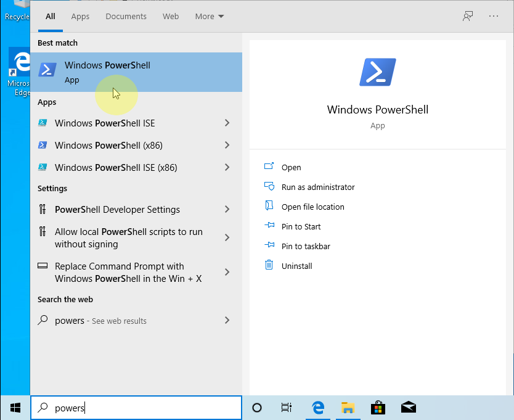The image size is (514, 420).
Task: Expand powers web results chevron
Action: (x=227, y=320)
